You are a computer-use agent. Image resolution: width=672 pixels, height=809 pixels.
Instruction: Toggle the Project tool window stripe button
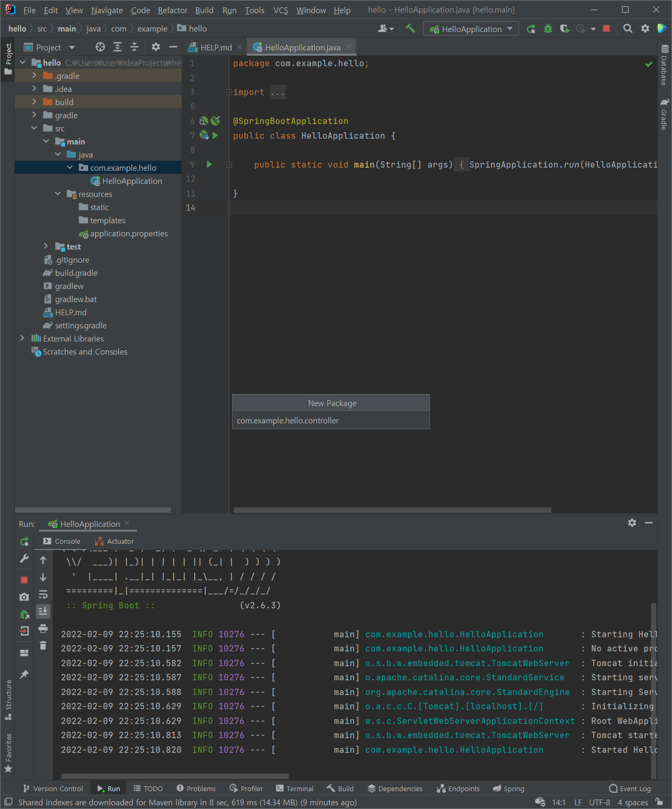[x=8, y=58]
